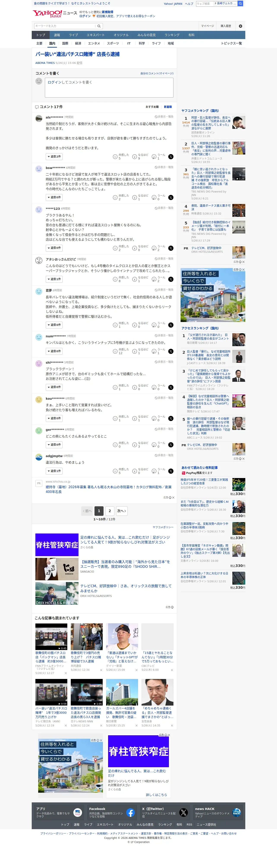Open 自分のコメント(マイページ) link
Image resolution: width=277 pixels, height=868 pixels.
click(x=157, y=73)
